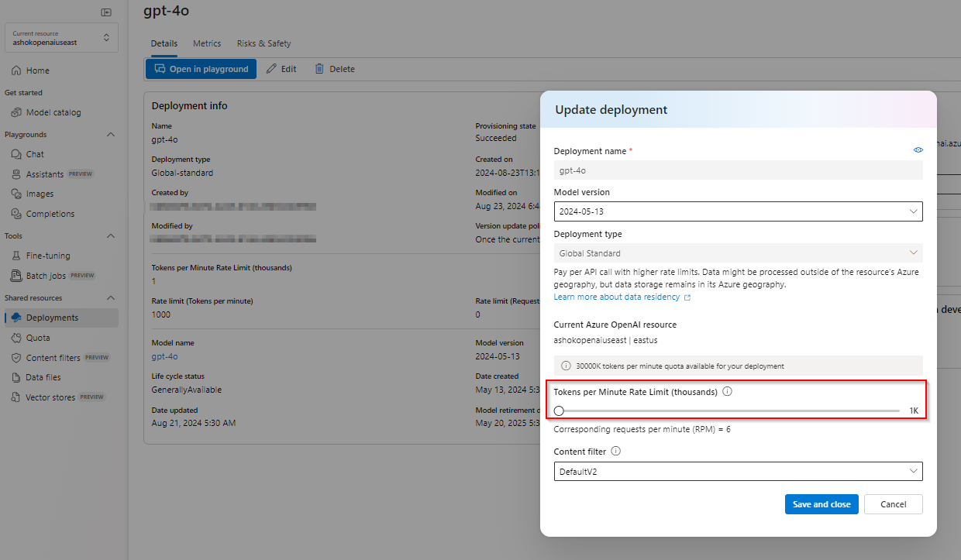Click 'ashokopenaiuseast | eastus' resource text
The image size is (961, 560).
click(x=605, y=340)
